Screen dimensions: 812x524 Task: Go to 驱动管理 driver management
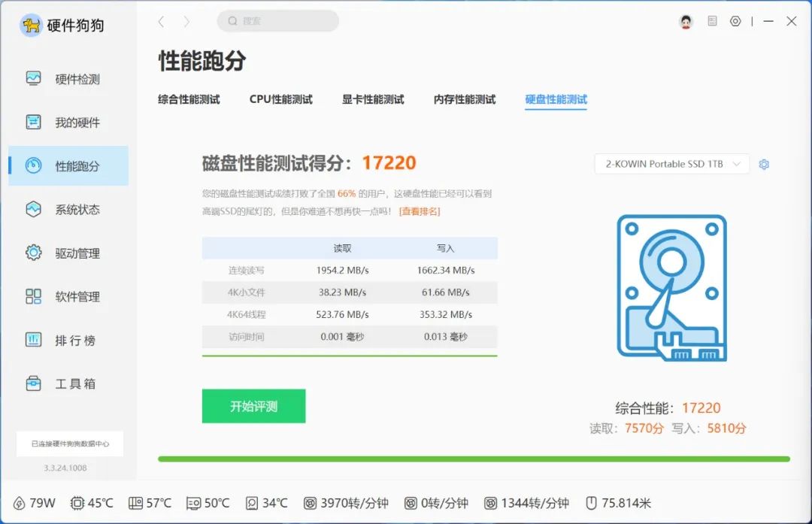[68, 253]
